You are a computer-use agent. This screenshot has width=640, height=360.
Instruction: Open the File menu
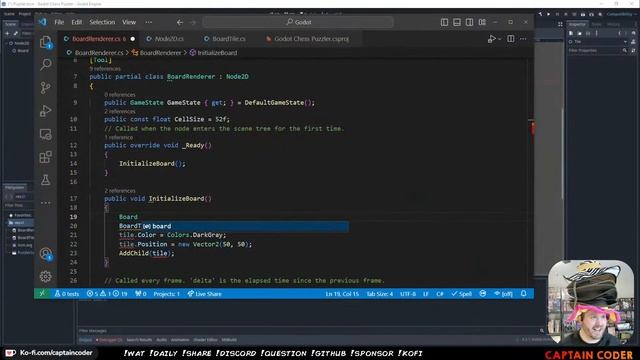point(59,22)
